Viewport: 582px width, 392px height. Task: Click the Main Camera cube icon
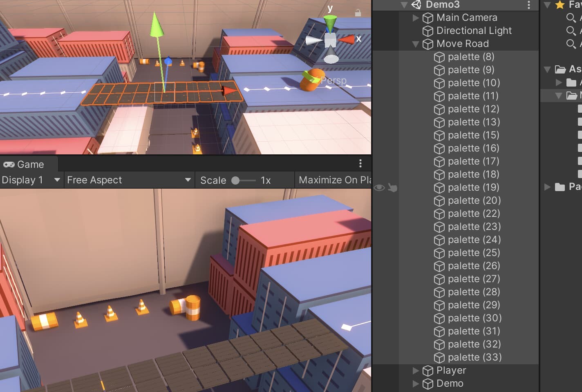[x=428, y=18]
